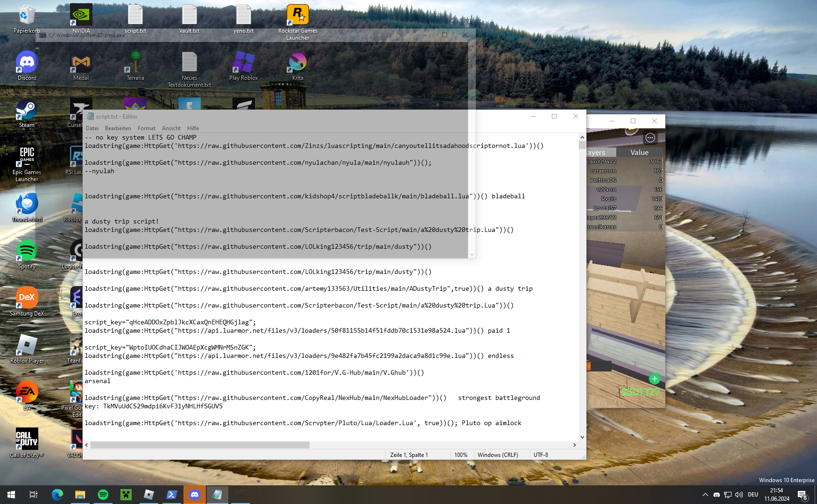Open the taskbar clock showing 21:54
Screen dimensions: 817x504
pyautogui.click(x=777, y=495)
